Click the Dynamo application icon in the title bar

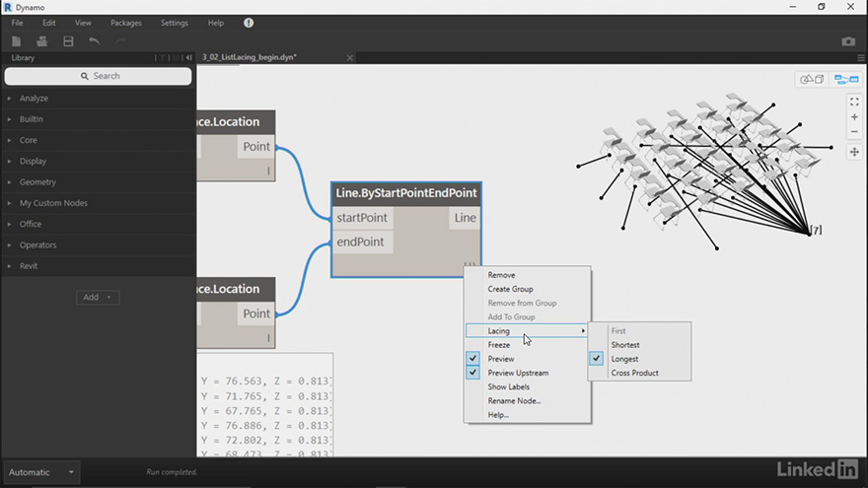[8, 7]
